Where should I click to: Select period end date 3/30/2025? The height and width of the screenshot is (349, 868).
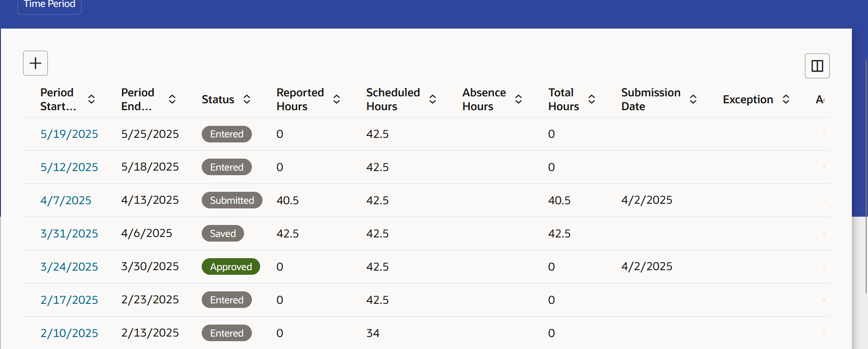click(150, 266)
